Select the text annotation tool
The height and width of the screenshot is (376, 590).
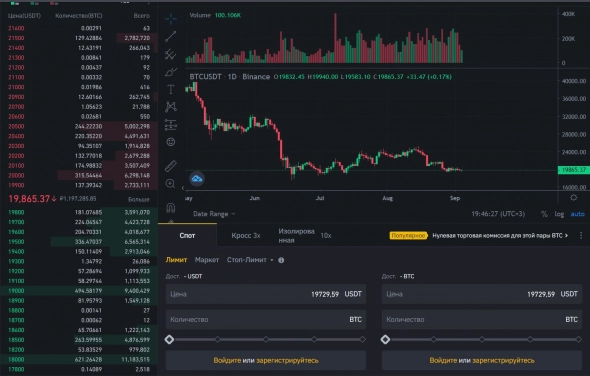[171, 89]
